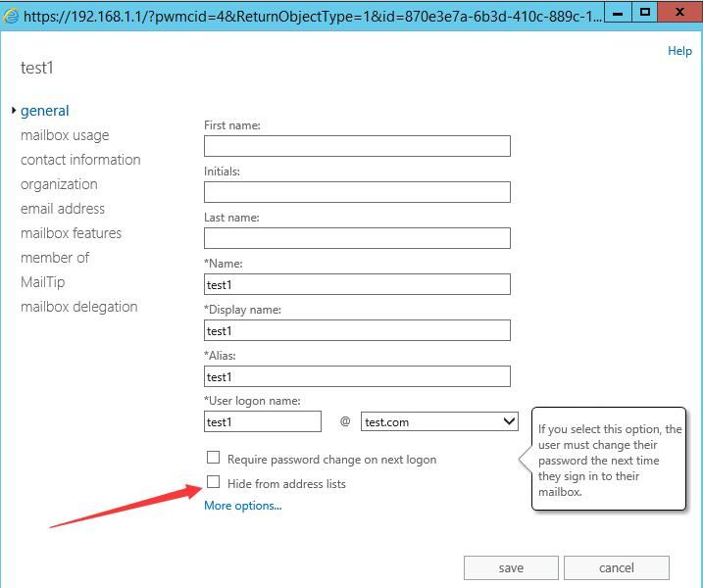
Task: Open email address section
Action: click(x=63, y=209)
